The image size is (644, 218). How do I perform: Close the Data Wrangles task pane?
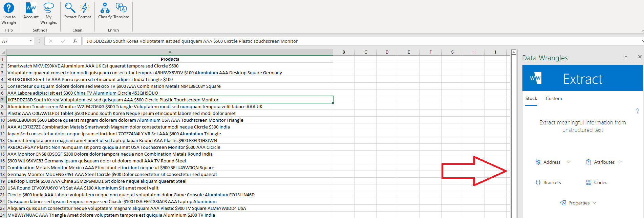tap(640, 57)
